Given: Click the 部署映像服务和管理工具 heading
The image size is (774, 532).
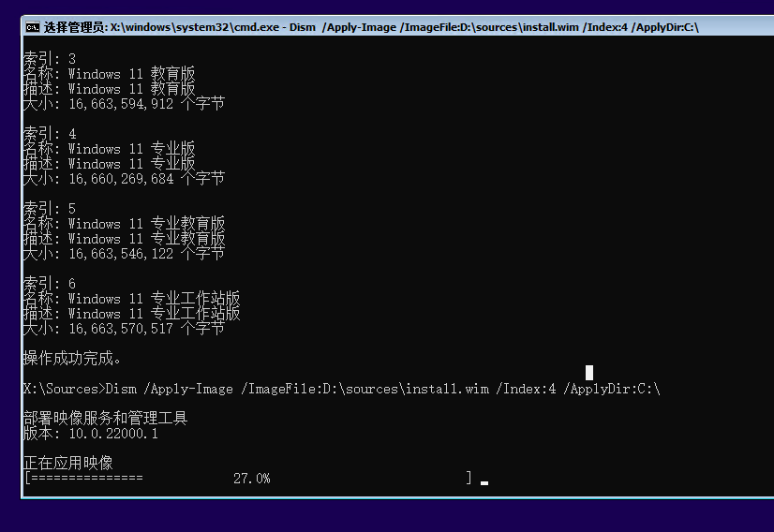Looking at the screenshot, I should point(105,418).
